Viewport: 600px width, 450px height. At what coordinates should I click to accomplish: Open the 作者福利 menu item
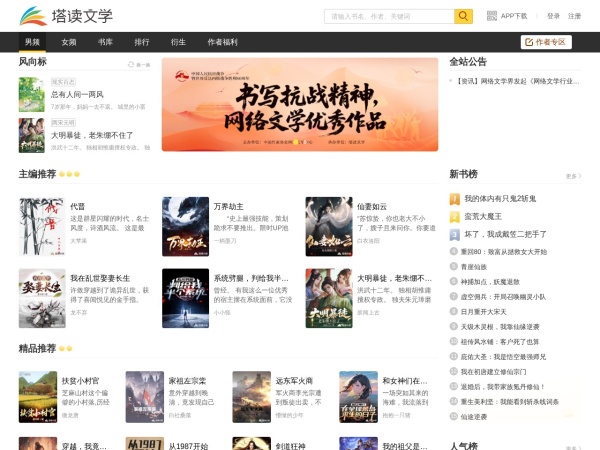coord(222,42)
